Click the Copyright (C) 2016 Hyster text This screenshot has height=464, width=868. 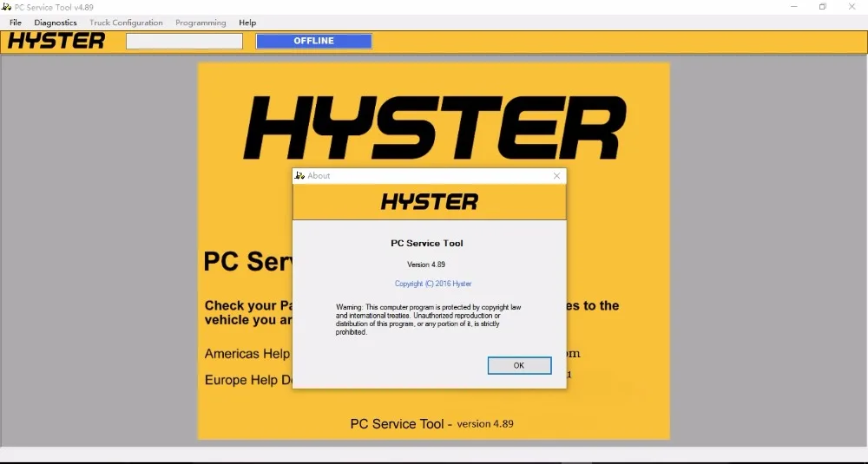coord(433,284)
